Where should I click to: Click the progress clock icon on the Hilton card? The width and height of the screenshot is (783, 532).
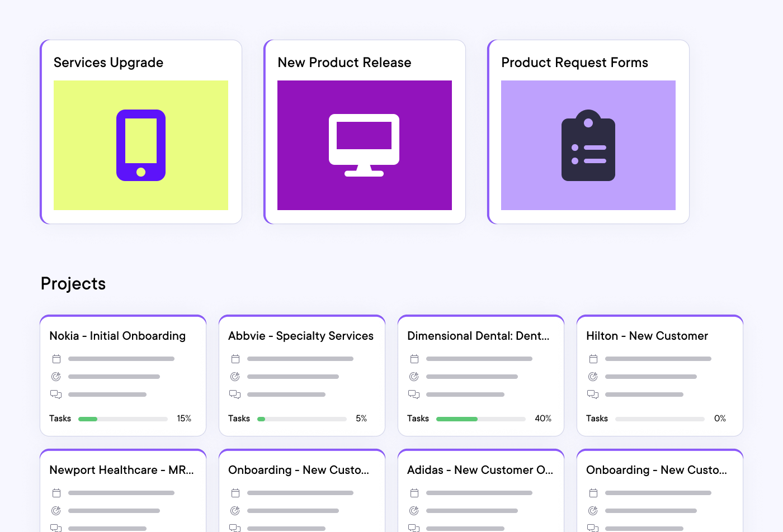coord(593,376)
